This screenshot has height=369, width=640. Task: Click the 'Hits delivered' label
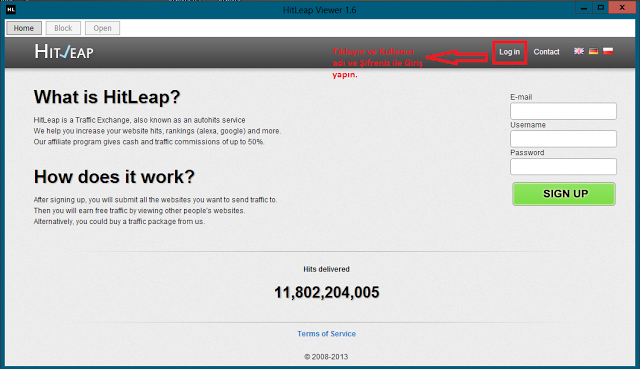point(327,269)
